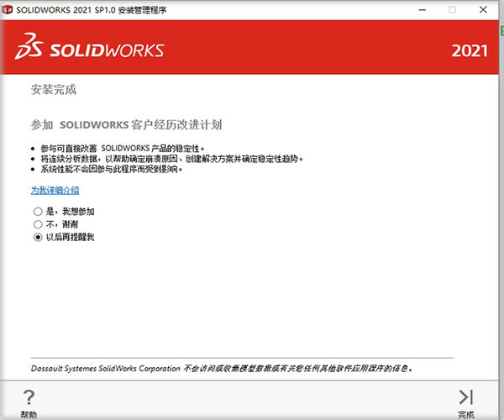Click the Help question mark icon

29,397
